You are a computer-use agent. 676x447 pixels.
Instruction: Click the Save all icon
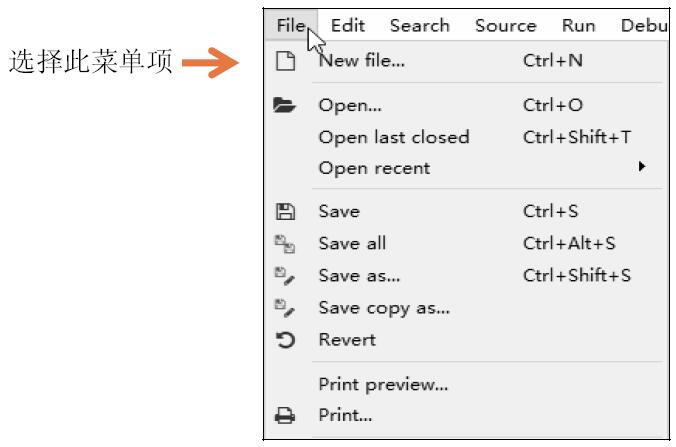click(x=285, y=244)
